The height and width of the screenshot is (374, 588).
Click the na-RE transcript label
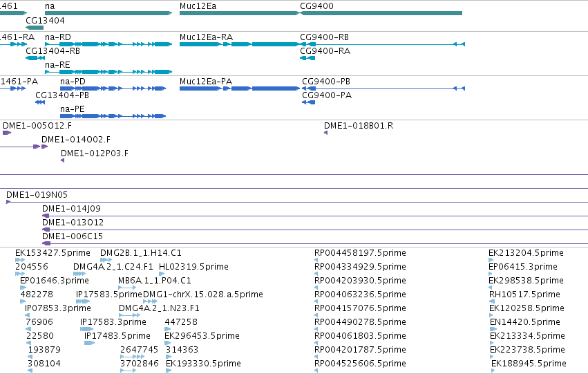pyautogui.click(x=57, y=65)
